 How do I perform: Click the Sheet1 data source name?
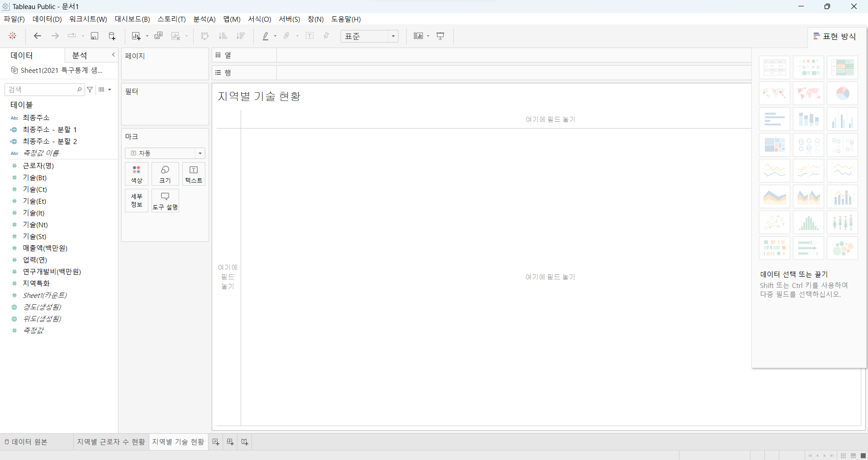(62, 70)
